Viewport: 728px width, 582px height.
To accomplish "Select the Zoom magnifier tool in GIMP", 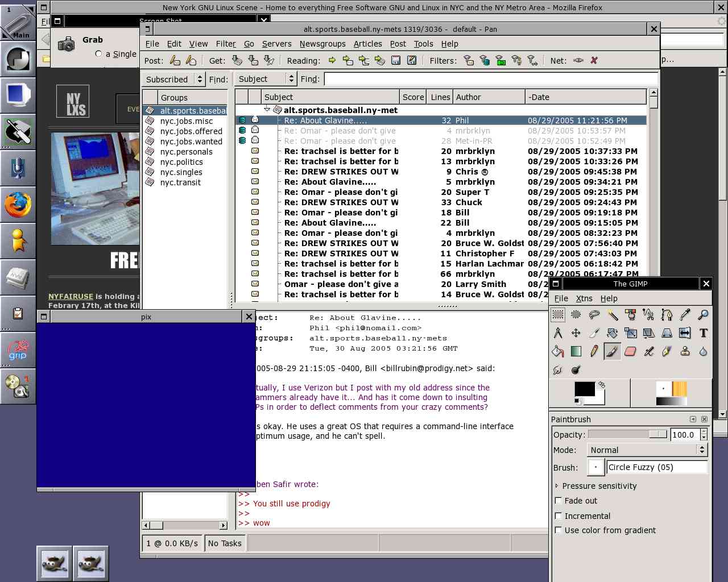I will (703, 314).
